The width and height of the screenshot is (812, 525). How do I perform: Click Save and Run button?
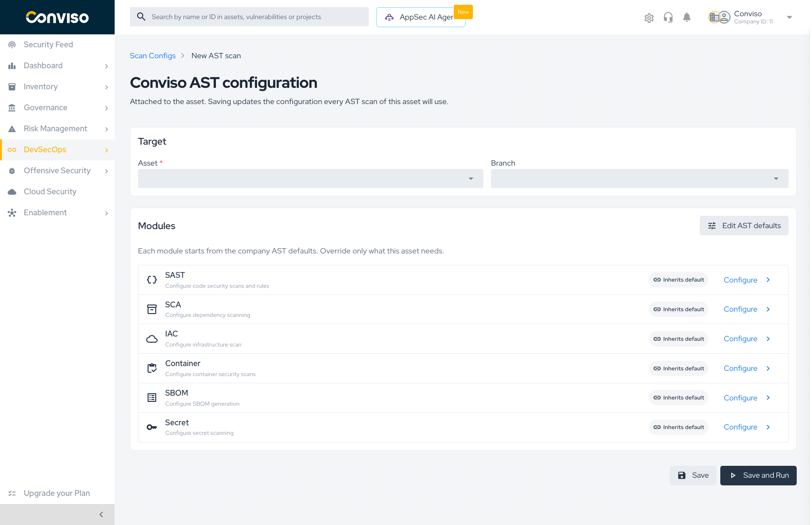point(759,475)
